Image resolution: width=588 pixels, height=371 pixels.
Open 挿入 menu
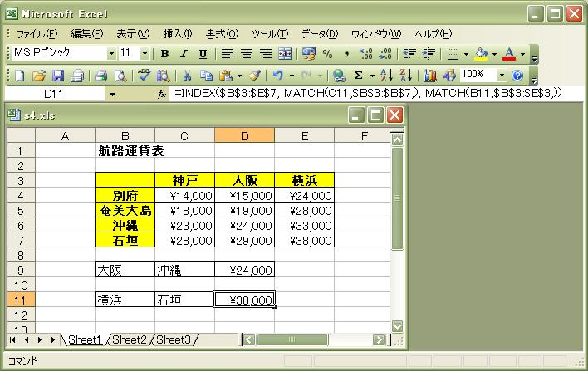click(178, 34)
